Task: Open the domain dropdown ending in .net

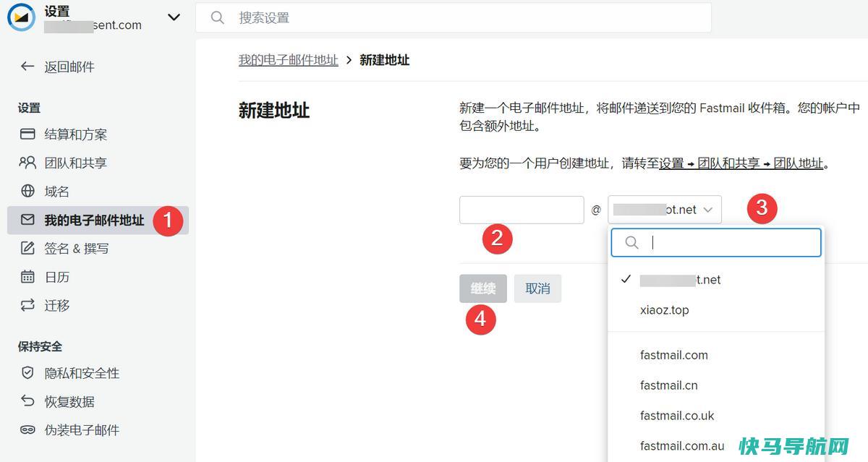Action: pos(665,210)
